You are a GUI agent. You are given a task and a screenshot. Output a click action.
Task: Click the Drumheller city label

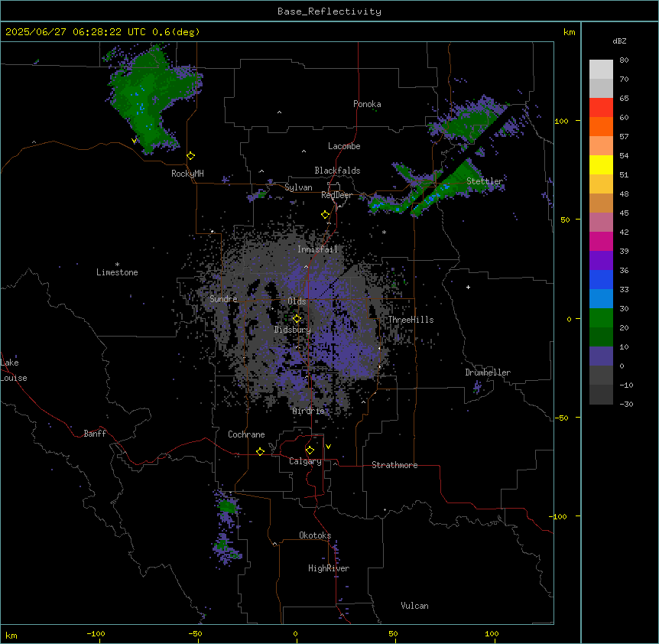click(x=488, y=372)
